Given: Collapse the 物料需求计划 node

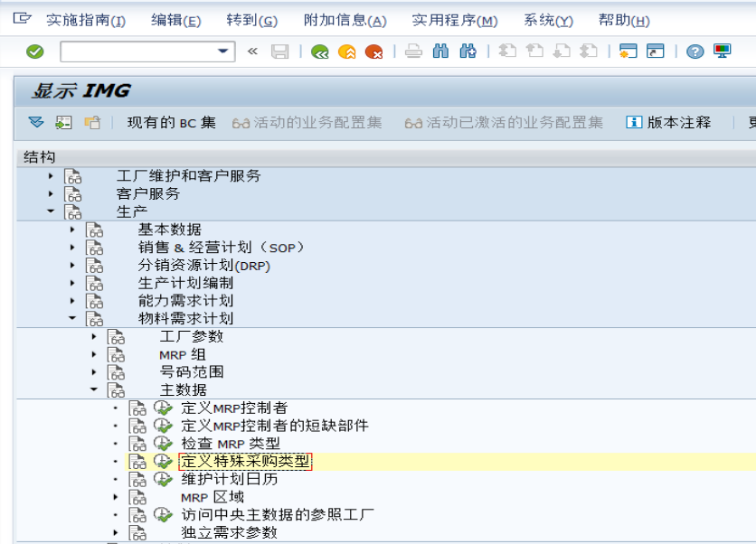Looking at the screenshot, I should point(72,318).
